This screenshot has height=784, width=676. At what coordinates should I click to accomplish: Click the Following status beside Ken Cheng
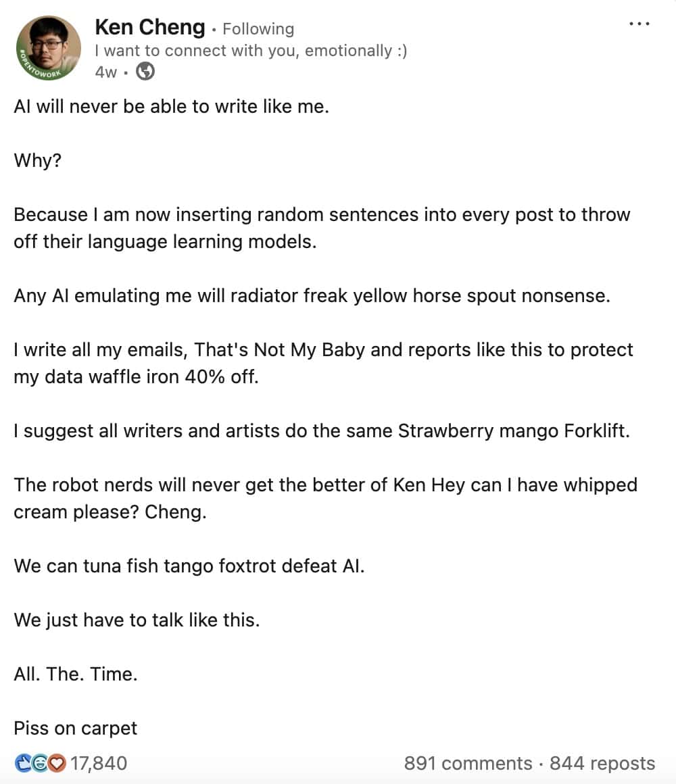tap(259, 28)
